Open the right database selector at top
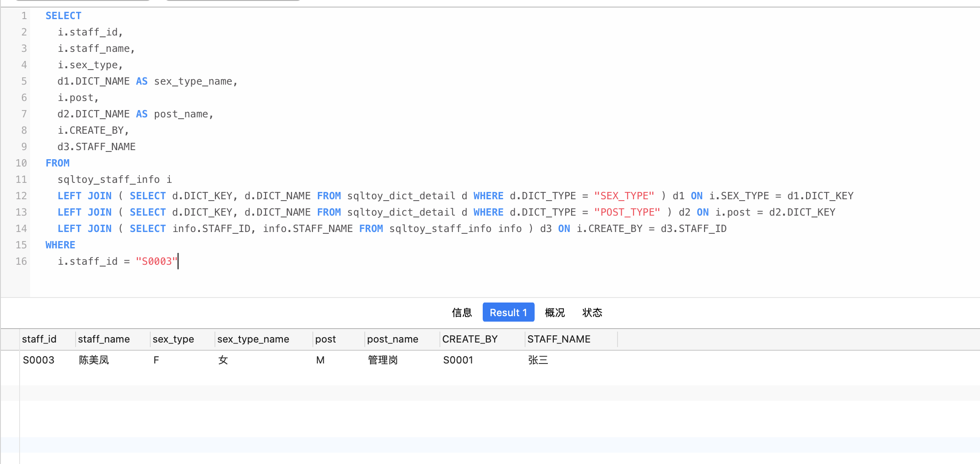Image resolution: width=980 pixels, height=464 pixels. [232, 1]
